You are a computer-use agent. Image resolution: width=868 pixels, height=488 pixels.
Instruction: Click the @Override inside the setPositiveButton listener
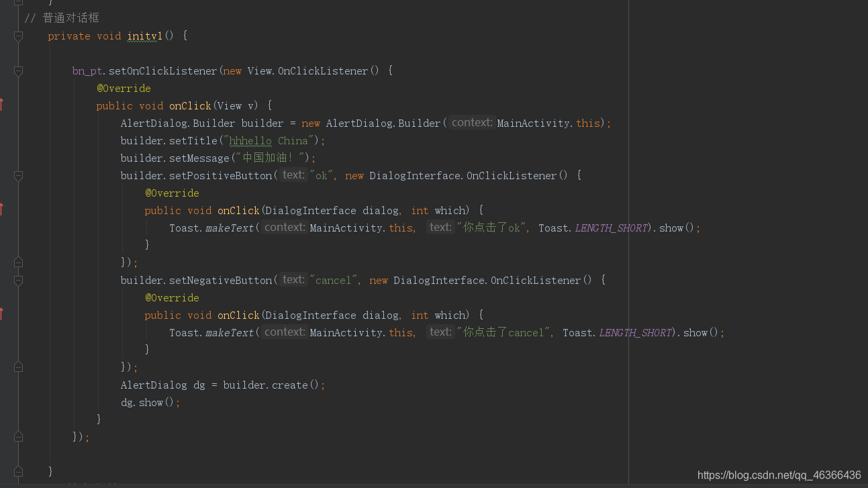click(x=172, y=193)
